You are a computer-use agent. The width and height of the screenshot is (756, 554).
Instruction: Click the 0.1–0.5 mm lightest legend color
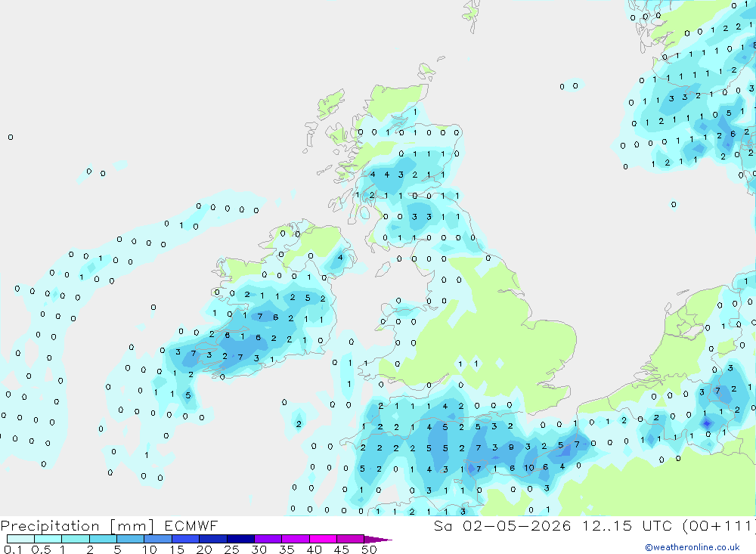20,539
